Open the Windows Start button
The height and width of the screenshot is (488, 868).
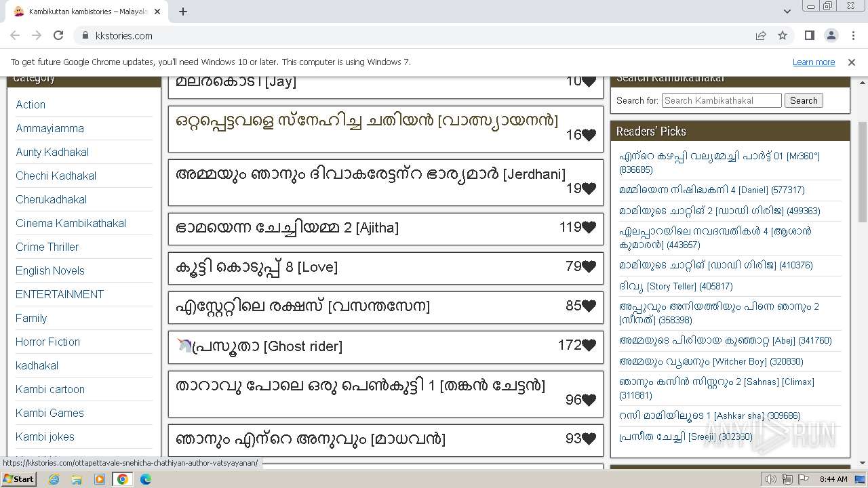18,479
